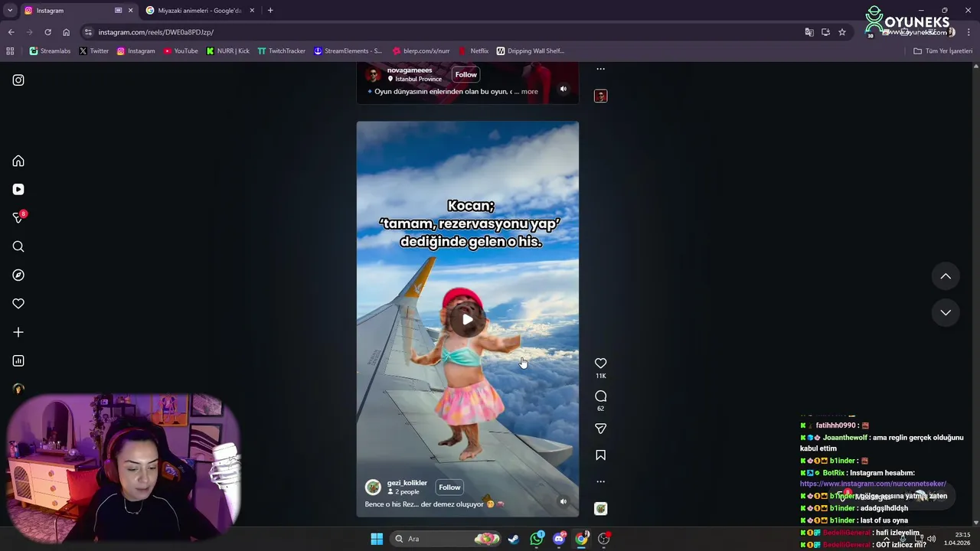Go to next reel with down chevron
The width and height of the screenshot is (980, 551).
(946, 312)
